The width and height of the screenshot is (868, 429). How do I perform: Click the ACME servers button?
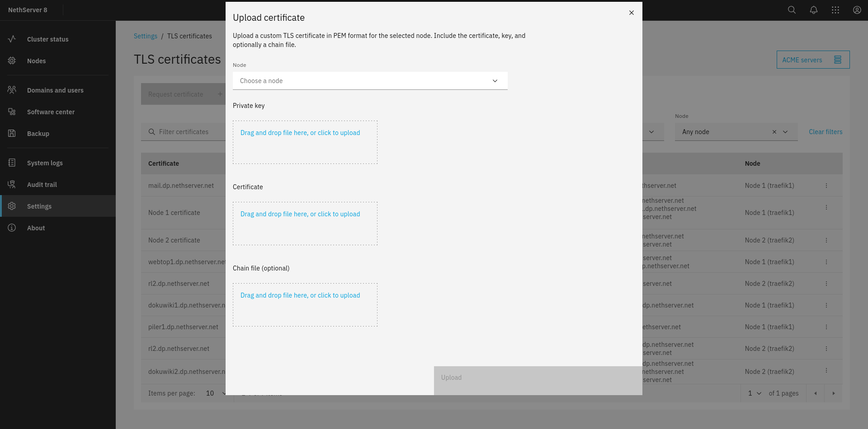tap(812, 60)
